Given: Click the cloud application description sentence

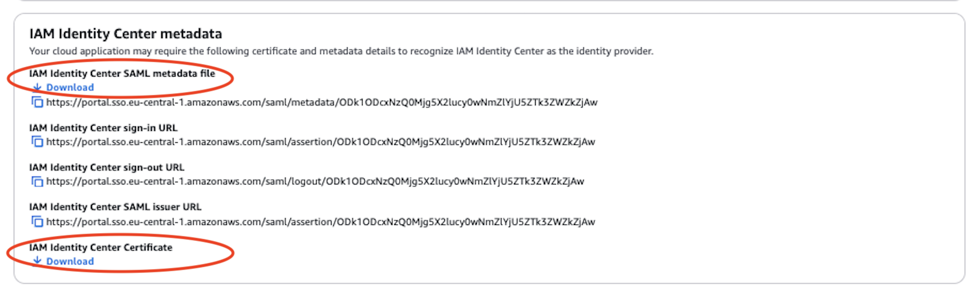Looking at the screenshot, I should [x=341, y=51].
